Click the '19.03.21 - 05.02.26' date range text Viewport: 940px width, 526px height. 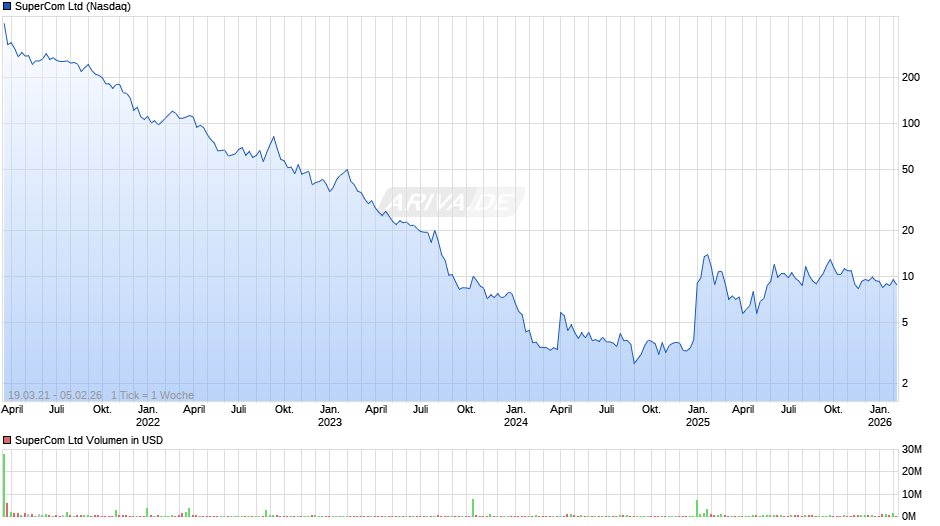55,395
